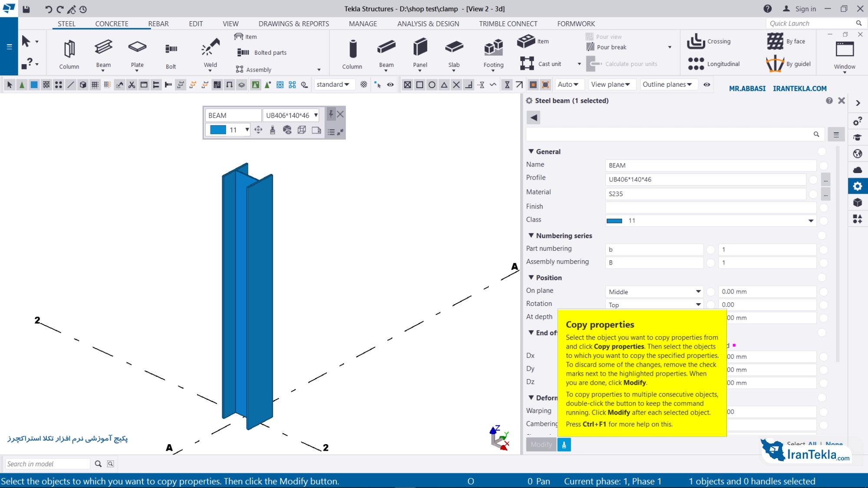Switch to the CONCRETE ribbon tab

click(x=112, y=24)
